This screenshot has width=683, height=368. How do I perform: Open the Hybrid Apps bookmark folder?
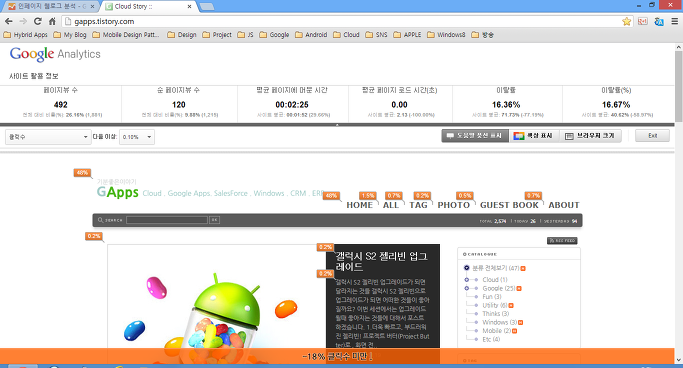[26, 34]
